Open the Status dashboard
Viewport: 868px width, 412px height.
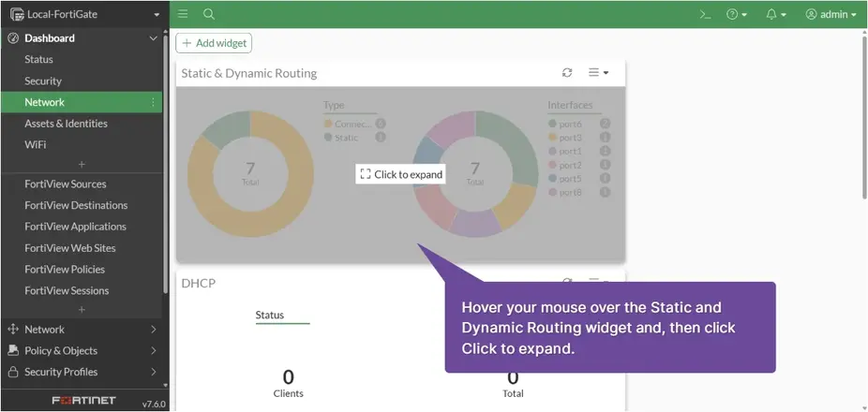point(38,59)
